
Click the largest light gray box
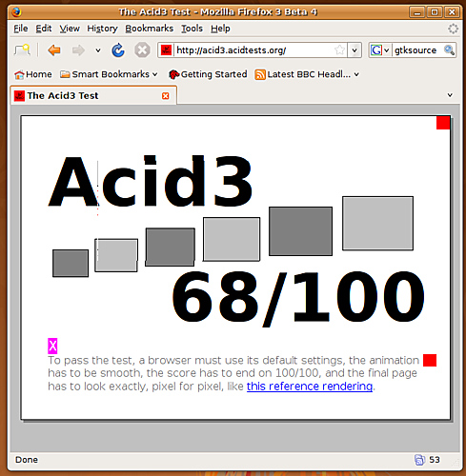pos(377,224)
